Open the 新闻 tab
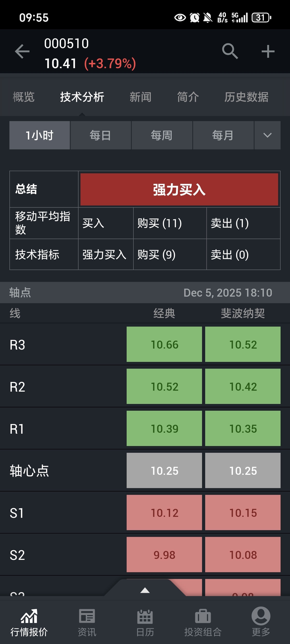290x644 pixels. click(x=140, y=97)
